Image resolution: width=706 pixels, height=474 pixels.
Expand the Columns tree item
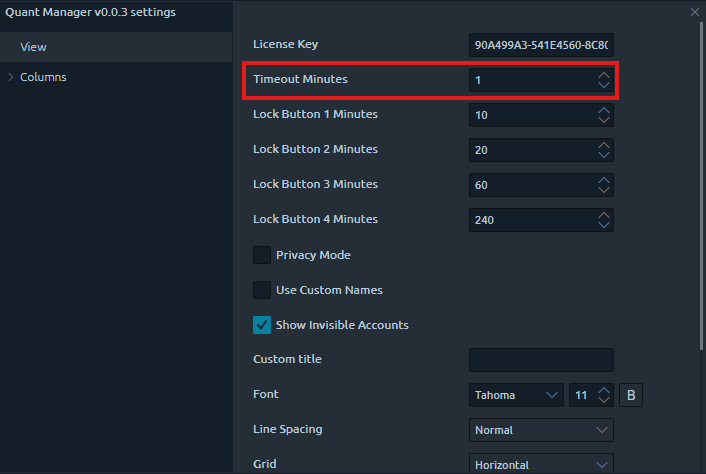(11, 77)
